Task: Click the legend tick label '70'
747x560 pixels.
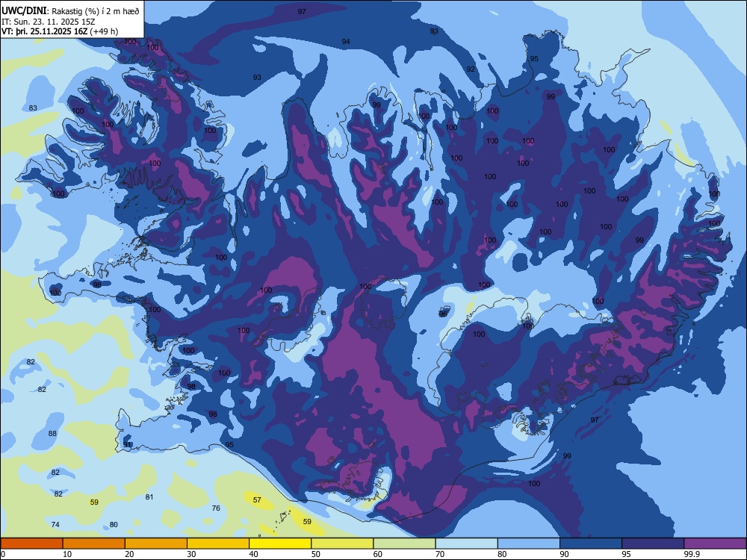Action: [440, 554]
